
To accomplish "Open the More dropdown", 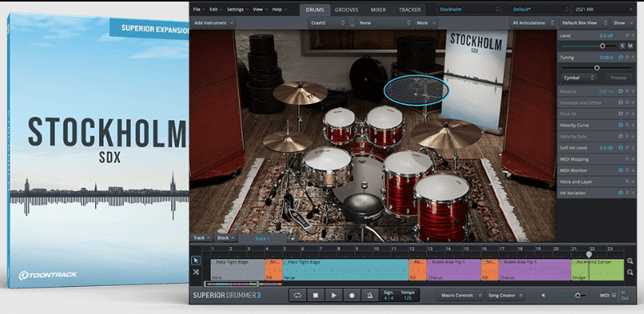I will click(x=426, y=23).
